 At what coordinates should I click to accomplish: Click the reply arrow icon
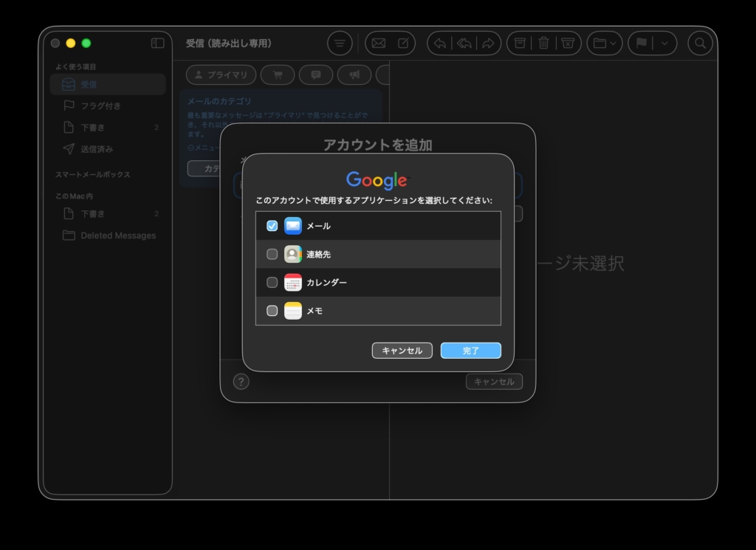click(x=439, y=44)
